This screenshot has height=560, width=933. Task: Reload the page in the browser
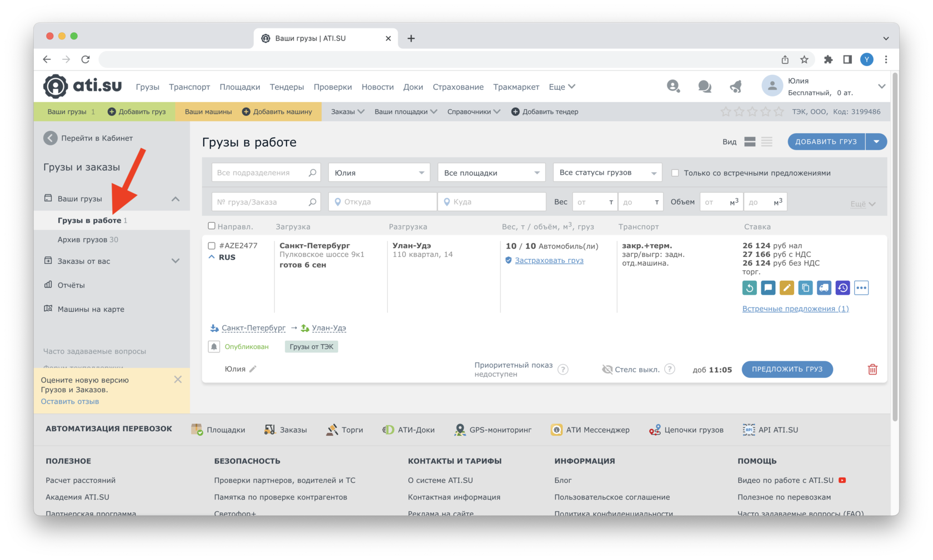86,59
